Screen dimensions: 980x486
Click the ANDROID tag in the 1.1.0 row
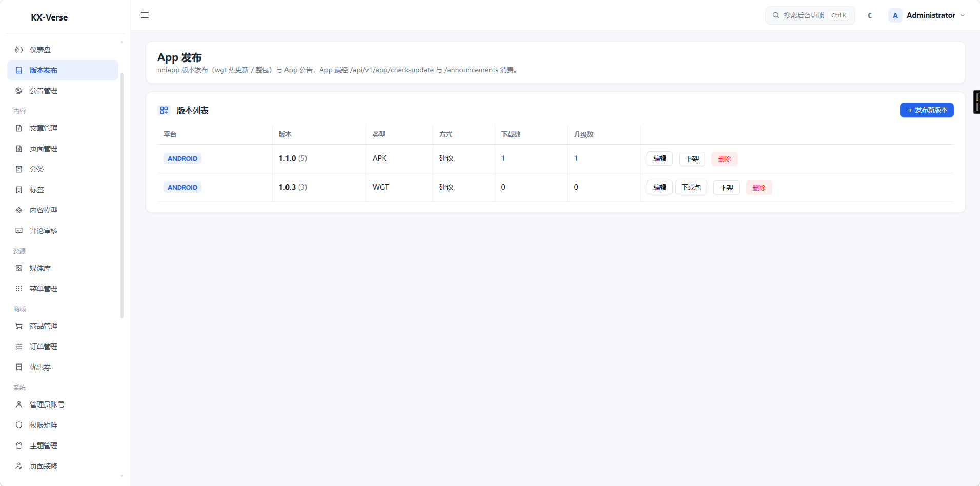tap(182, 158)
